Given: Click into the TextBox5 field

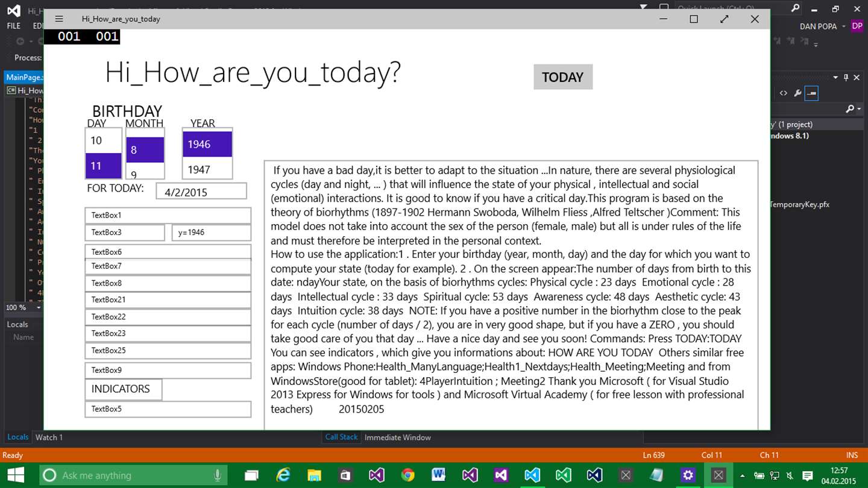Looking at the screenshot, I should pyautogui.click(x=168, y=408).
